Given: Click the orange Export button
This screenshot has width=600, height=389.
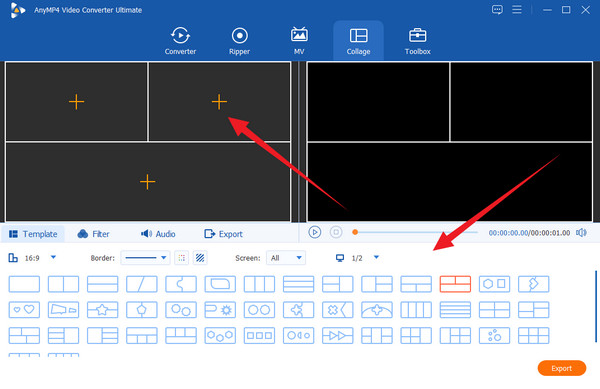Looking at the screenshot, I should [561, 368].
